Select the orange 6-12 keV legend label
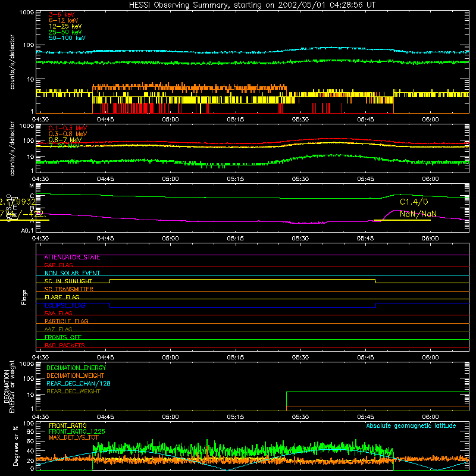The height and width of the screenshot is (476, 476). (63, 20)
